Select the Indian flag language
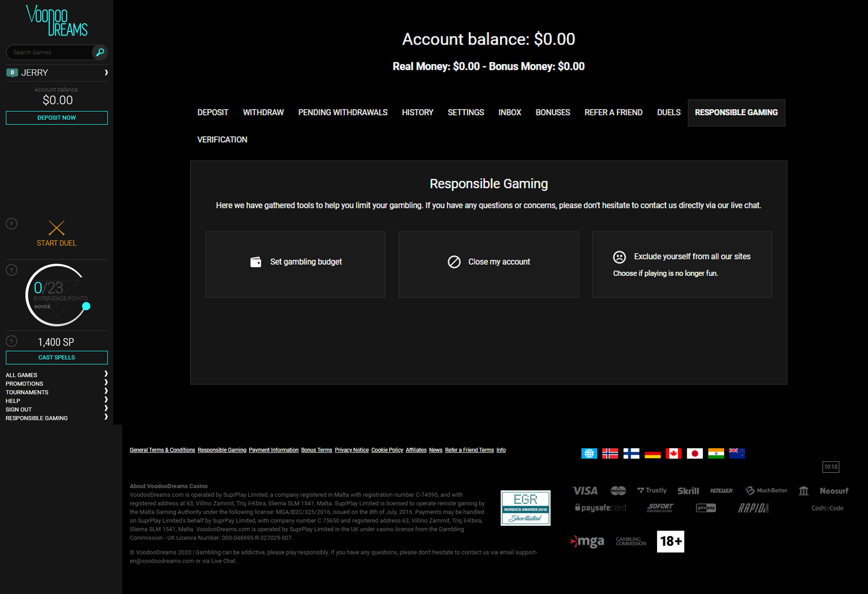Image resolution: width=868 pixels, height=594 pixels. coord(716,453)
